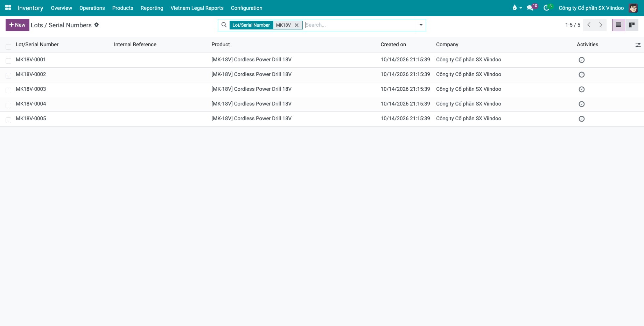
Task: Check the MK18V-0001 row checkbox
Action: coord(8,61)
